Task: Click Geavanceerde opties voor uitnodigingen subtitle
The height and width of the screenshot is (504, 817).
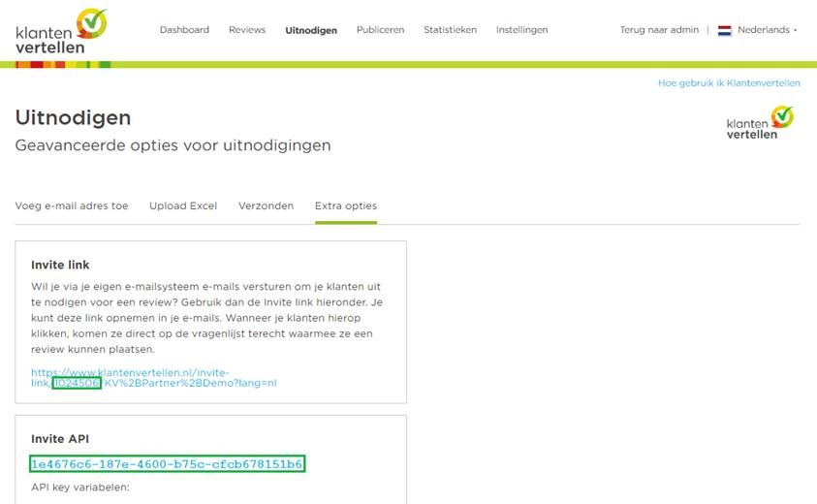Action: pos(173,145)
